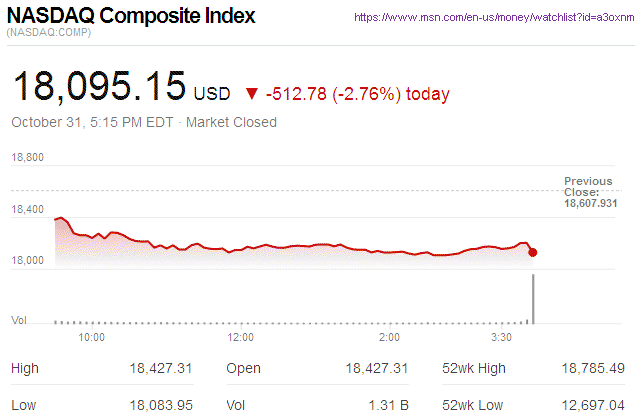Click the Low value 18,083.95
Viewport: 640px width, 420px height.
pyautogui.click(x=161, y=403)
